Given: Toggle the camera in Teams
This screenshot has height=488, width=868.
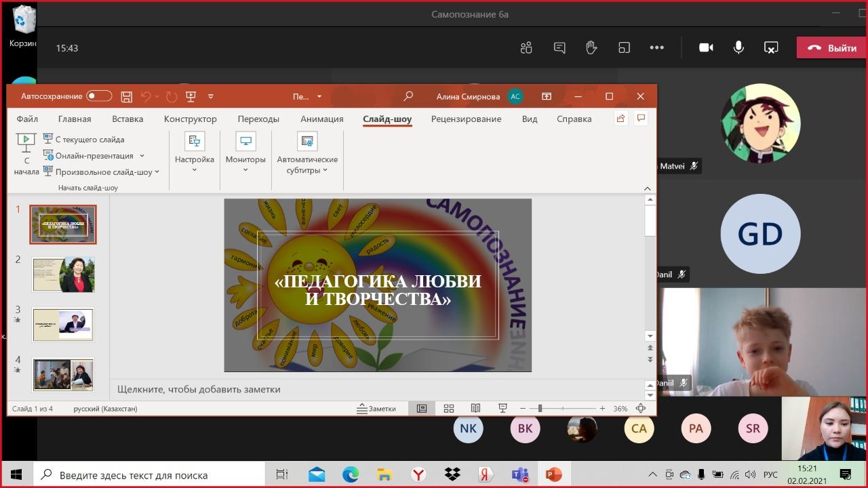Looking at the screenshot, I should (706, 47).
